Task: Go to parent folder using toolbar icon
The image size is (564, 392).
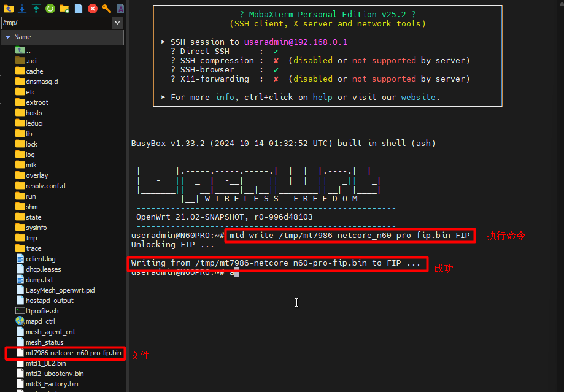Action: (x=9, y=8)
